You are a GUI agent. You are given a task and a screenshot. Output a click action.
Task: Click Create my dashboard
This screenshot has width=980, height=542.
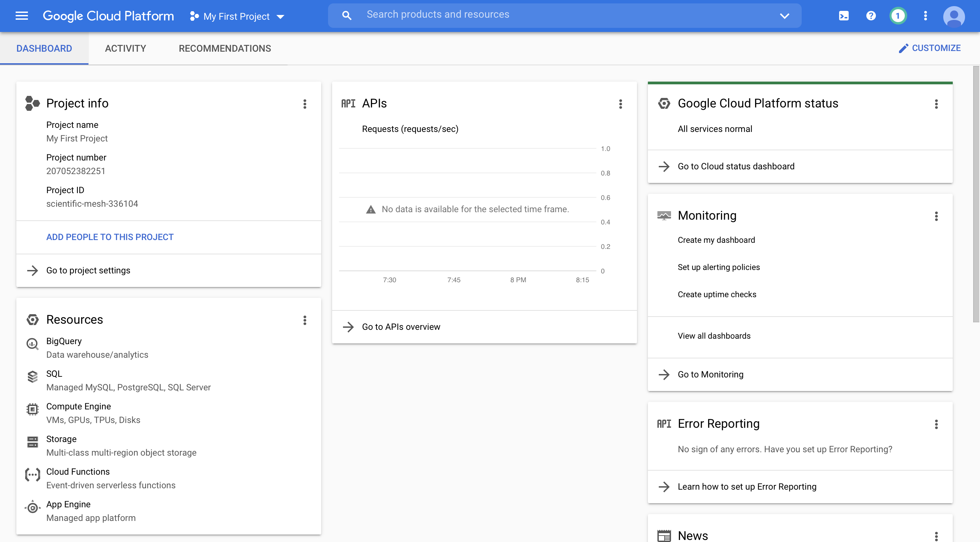point(716,240)
